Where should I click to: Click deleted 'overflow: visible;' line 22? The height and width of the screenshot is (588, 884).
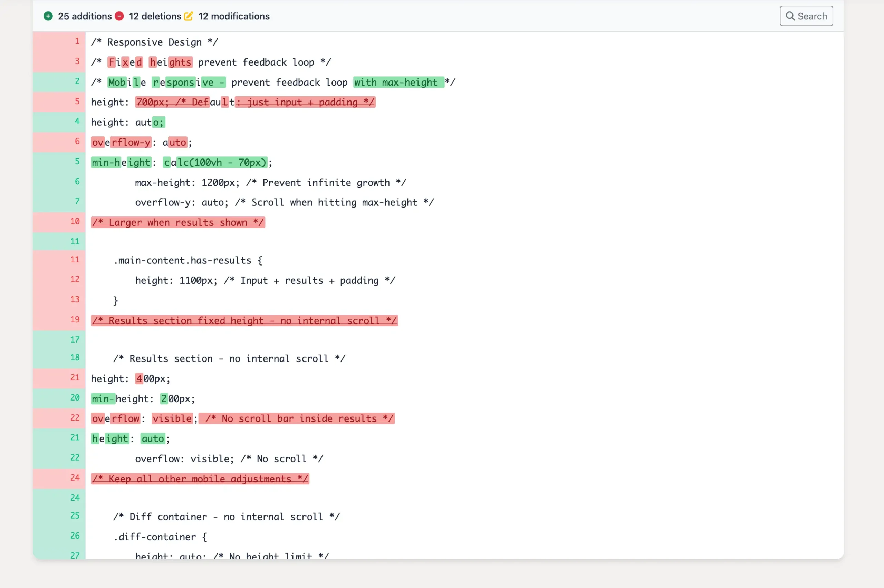click(243, 418)
